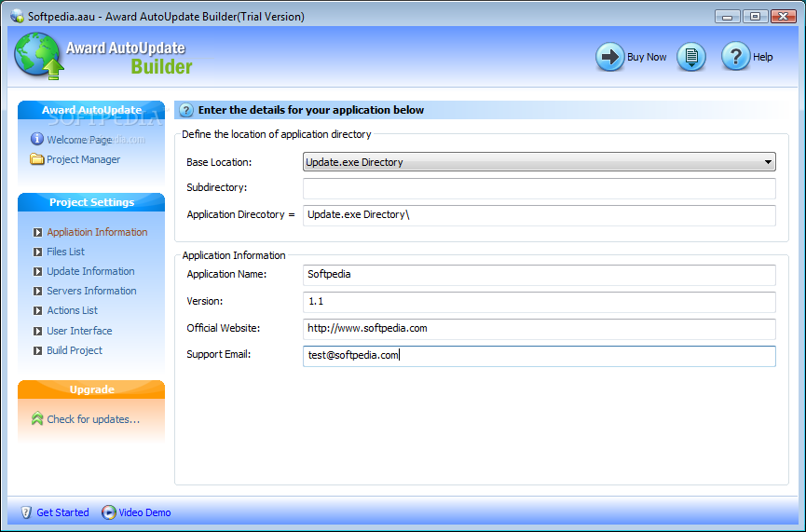Click arrow icon beside Update Information
The width and height of the screenshot is (806, 532).
[x=37, y=271]
